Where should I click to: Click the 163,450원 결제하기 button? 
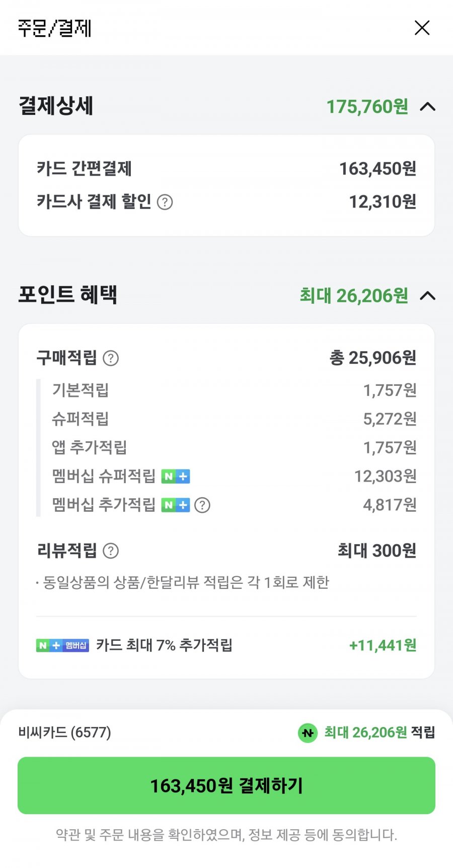point(226,785)
